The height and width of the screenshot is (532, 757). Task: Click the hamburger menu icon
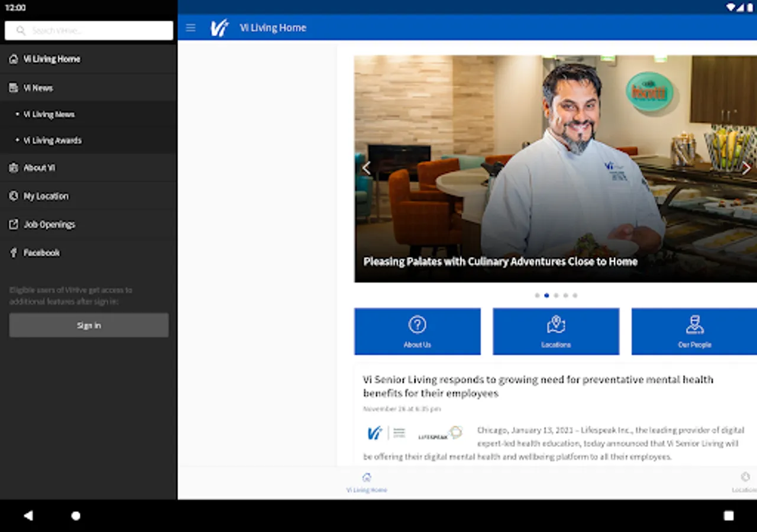point(190,28)
